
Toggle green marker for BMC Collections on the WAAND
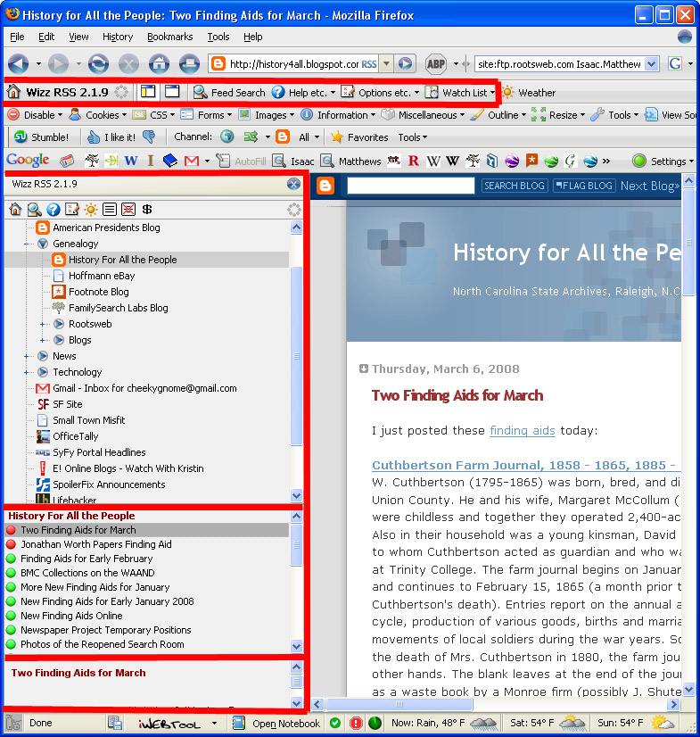[12, 573]
